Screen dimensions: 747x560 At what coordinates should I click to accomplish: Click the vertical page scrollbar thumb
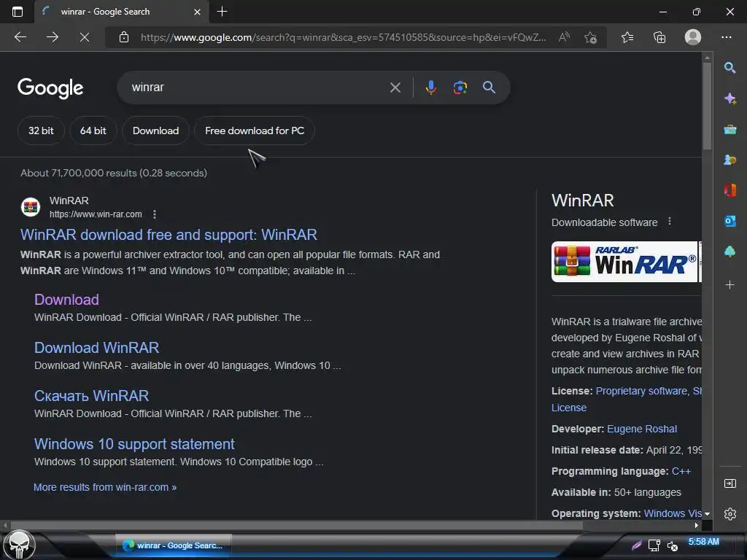pos(707,105)
